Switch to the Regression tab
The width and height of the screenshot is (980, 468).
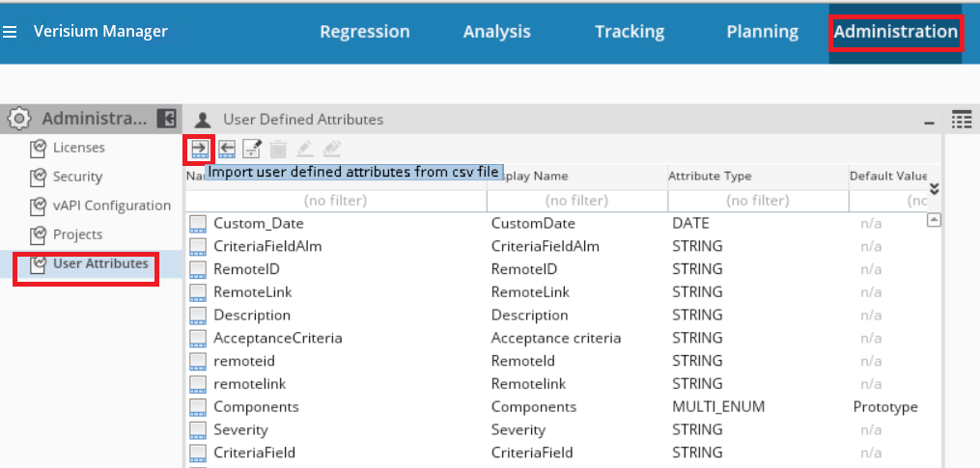click(364, 32)
